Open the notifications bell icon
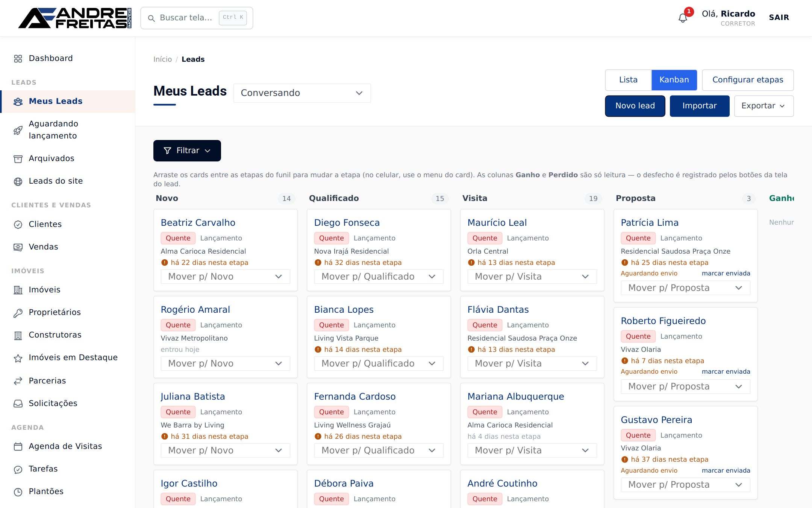The height and width of the screenshot is (508, 812). (683, 18)
